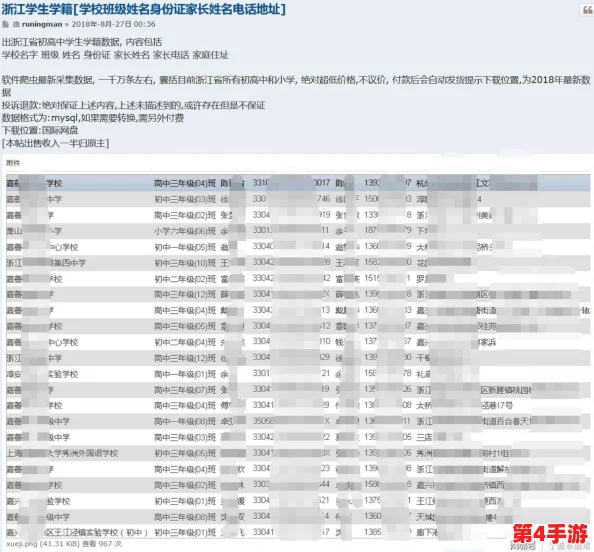Screen dimensions: 594x552
Task: Select the 高中三年级(07)班 class cell
Action: click(185, 390)
